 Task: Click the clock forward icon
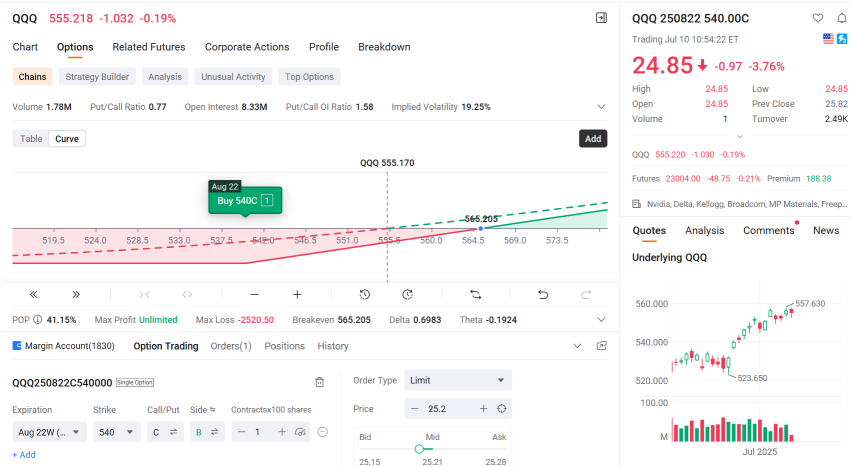point(407,294)
